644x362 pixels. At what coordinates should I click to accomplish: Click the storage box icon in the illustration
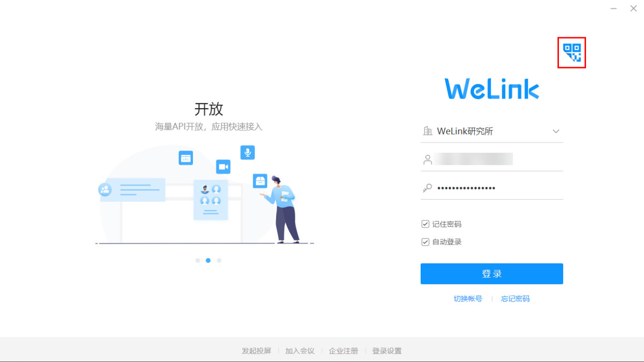point(260,181)
